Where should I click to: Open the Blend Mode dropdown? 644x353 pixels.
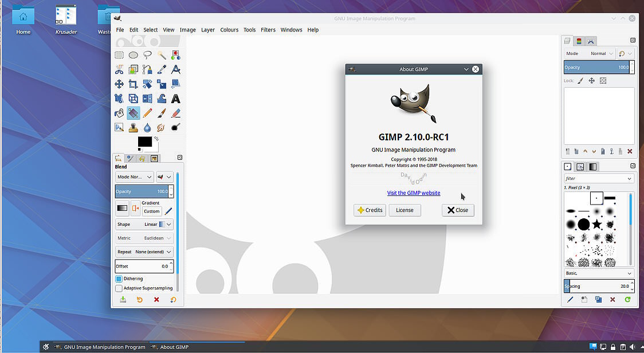coord(134,176)
